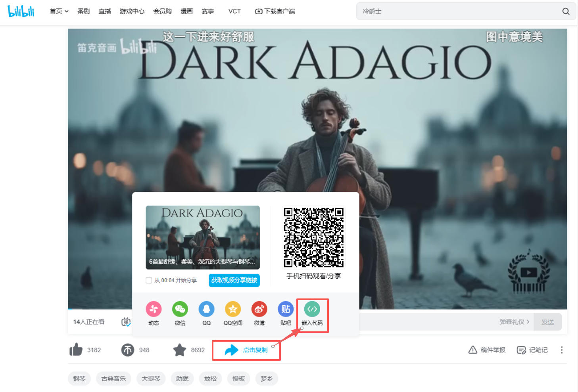The width and height of the screenshot is (578, 392).
Task: Open 番剧 nav item
Action: [84, 11]
